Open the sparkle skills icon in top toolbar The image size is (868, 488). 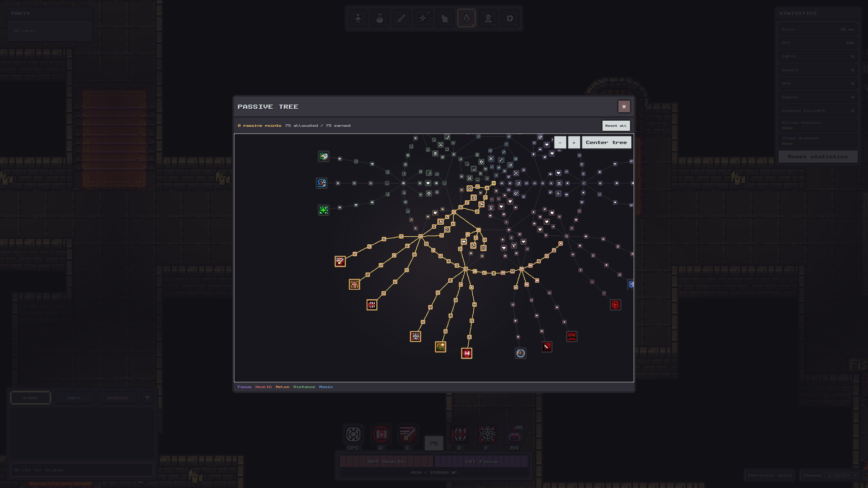click(423, 18)
